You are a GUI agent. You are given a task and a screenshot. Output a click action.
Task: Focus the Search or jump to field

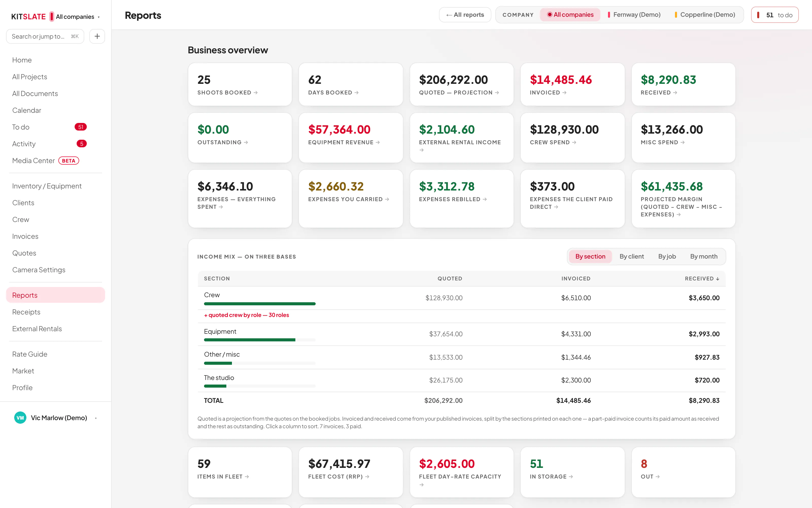[x=45, y=36]
